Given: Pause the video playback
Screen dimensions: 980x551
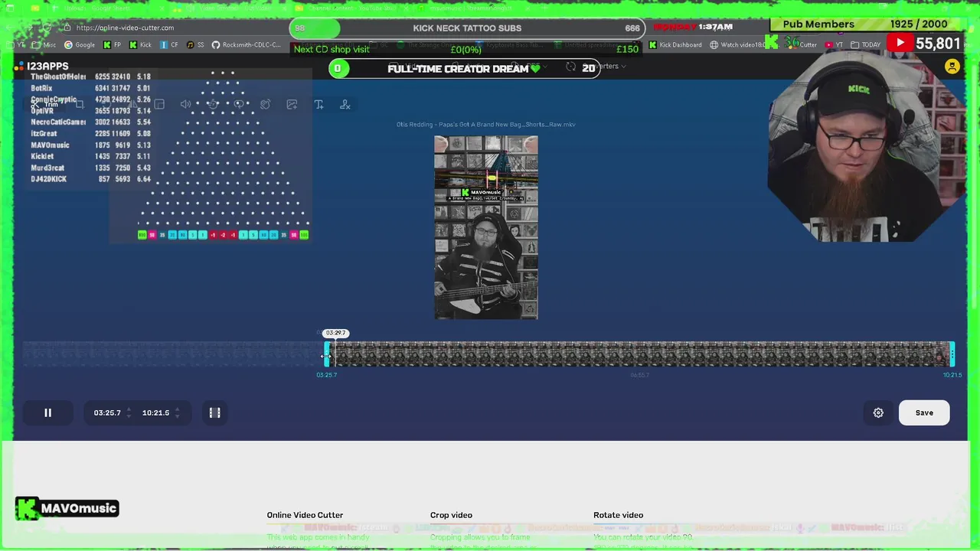Looking at the screenshot, I should [x=47, y=412].
